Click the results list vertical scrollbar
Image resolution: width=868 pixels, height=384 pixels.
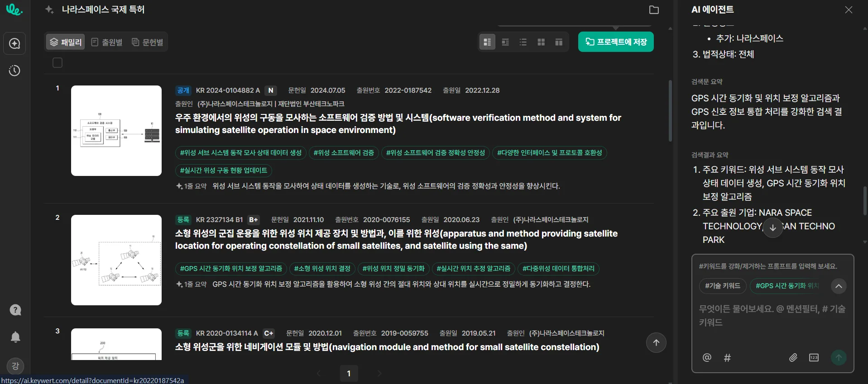(x=670, y=111)
